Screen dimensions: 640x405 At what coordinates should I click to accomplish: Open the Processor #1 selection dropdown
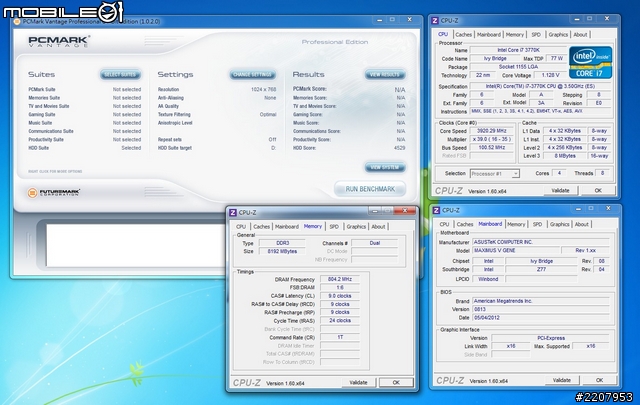tap(494, 174)
